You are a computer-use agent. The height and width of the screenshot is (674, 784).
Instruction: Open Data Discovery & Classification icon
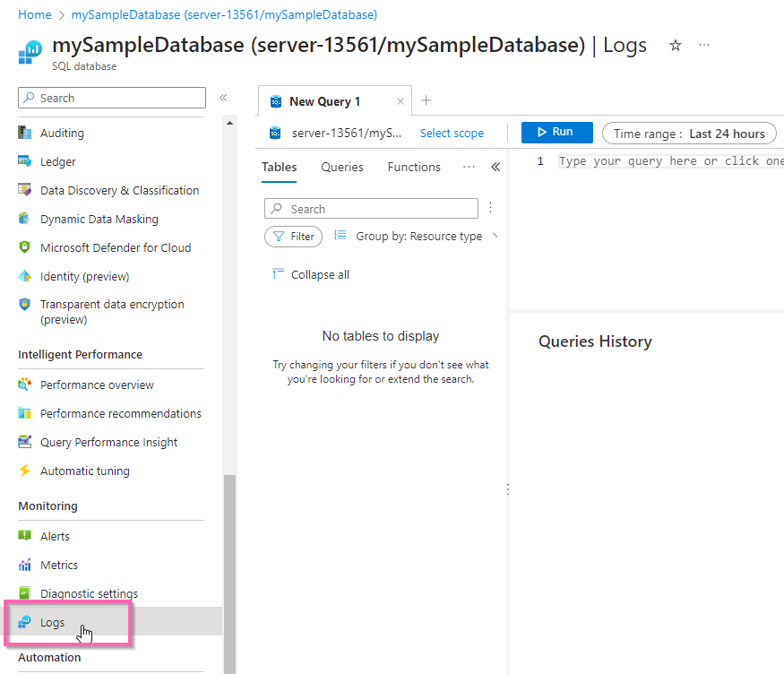[24, 189]
